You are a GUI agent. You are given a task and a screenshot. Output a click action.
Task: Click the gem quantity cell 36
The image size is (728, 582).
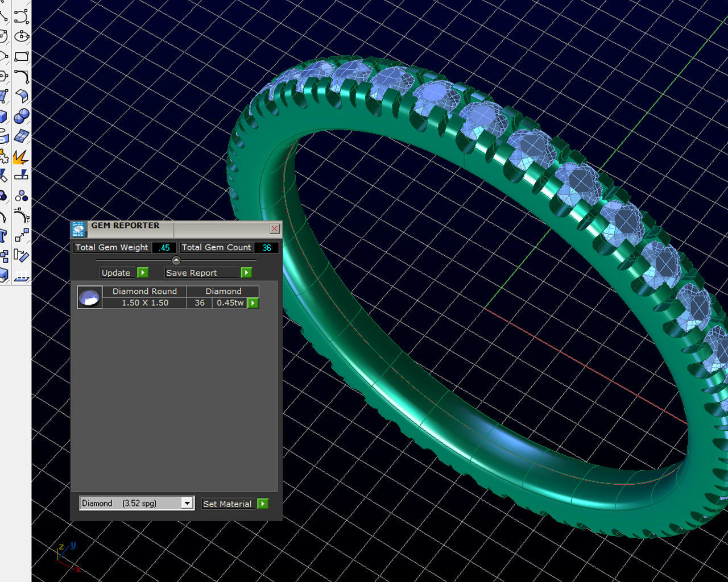[x=200, y=303]
